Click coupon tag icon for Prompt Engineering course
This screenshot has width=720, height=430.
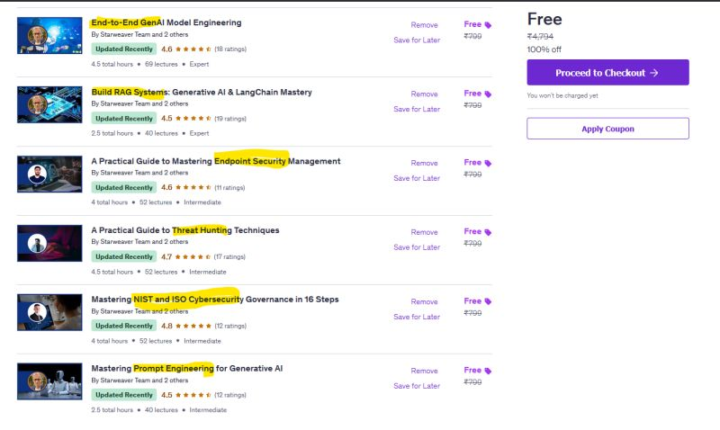pyautogui.click(x=488, y=371)
